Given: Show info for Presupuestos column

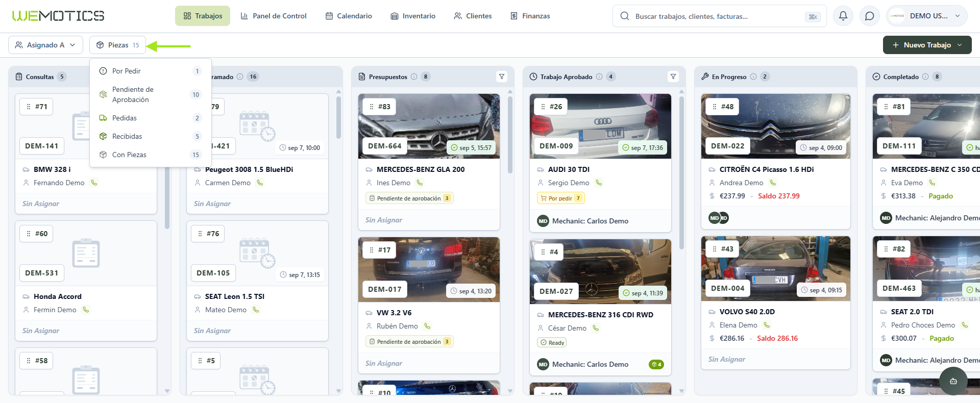Looking at the screenshot, I should point(414,77).
